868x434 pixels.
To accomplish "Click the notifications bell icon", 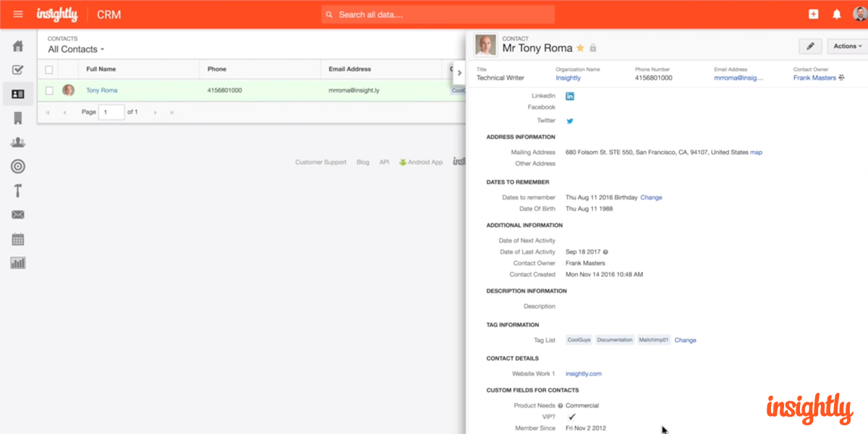I will tap(837, 14).
